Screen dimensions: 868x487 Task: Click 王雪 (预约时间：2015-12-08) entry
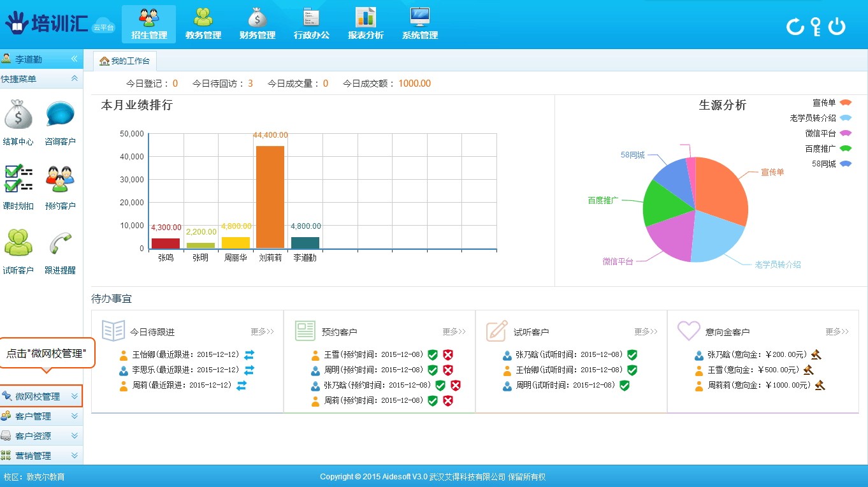373,354
